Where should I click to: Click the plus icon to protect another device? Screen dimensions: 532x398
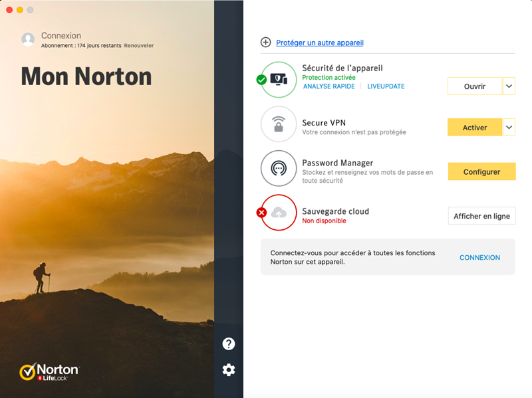coord(265,43)
